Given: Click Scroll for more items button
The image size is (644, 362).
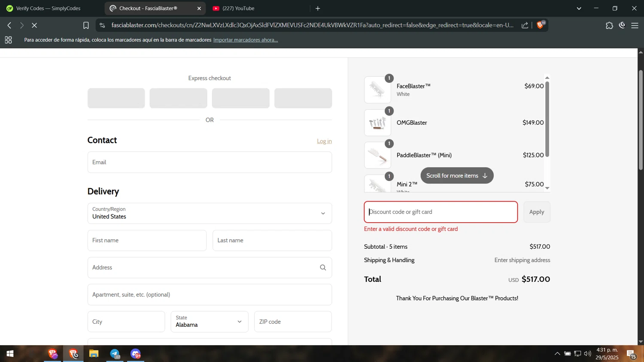Looking at the screenshot, I should click(457, 175).
